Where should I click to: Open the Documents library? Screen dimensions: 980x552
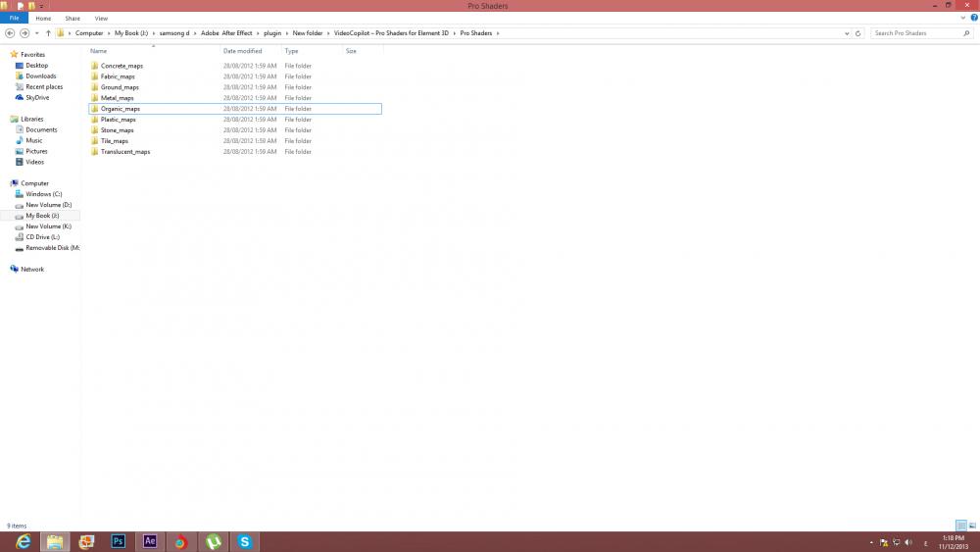(x=41, y=130)
